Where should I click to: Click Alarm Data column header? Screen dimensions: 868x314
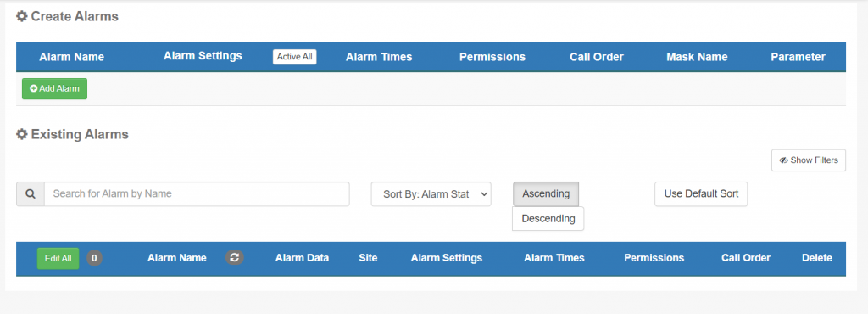[x=303, y=258]
